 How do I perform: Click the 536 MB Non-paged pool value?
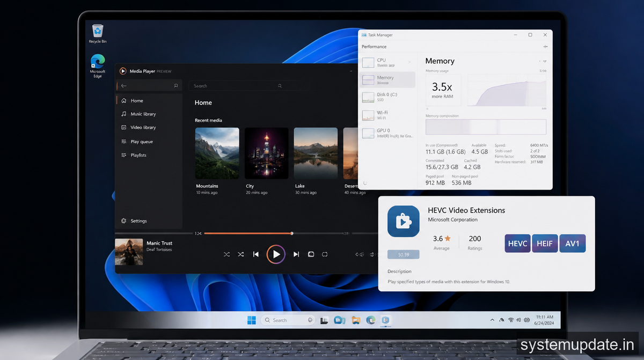tap(462, 183)
